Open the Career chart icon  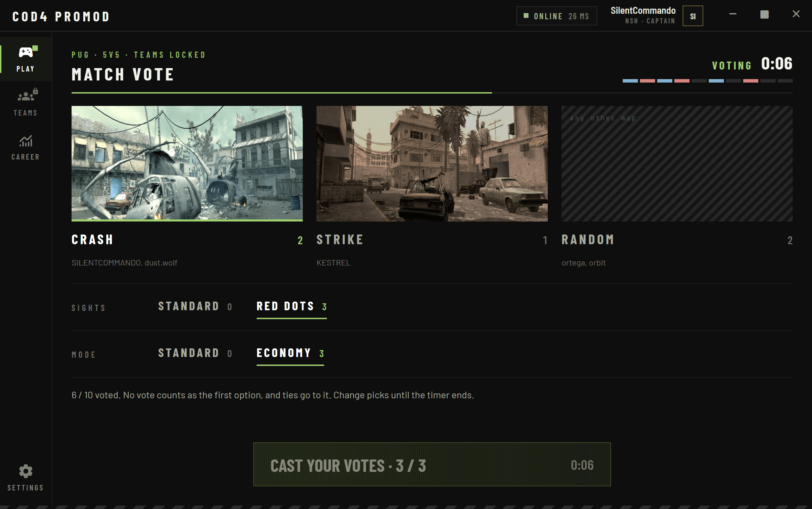pos(26,141)
